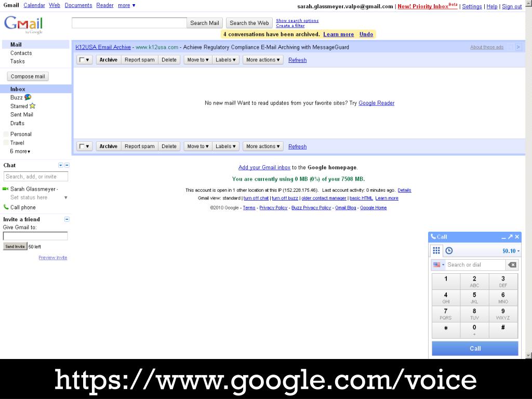Collapse the Invite a friend section

pyautogui.click(x=67, y=219)
